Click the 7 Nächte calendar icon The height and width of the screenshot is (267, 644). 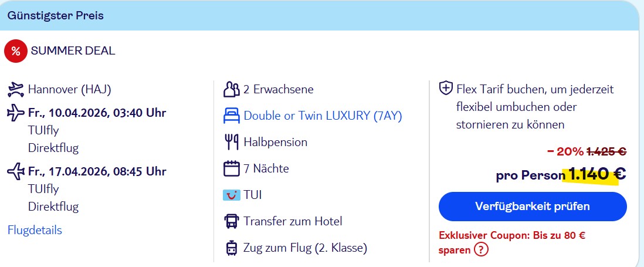point(232,169)
